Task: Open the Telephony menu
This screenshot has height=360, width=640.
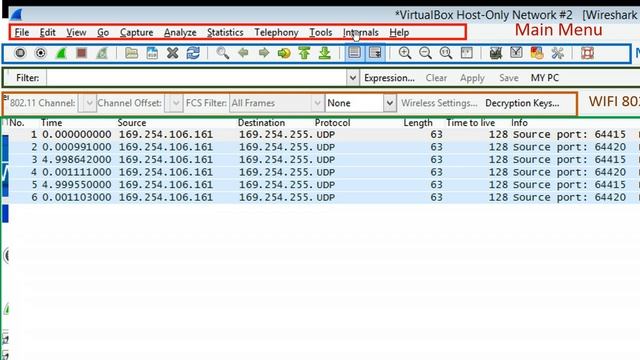Action: [276, 32]
